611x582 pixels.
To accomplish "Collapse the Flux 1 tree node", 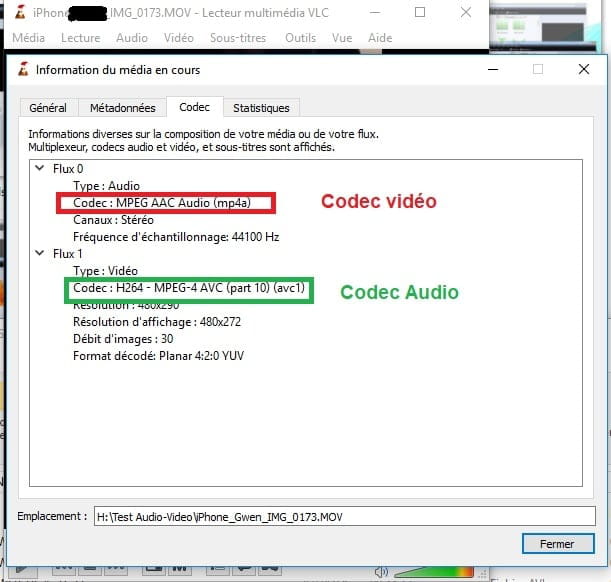I will 40,253.
